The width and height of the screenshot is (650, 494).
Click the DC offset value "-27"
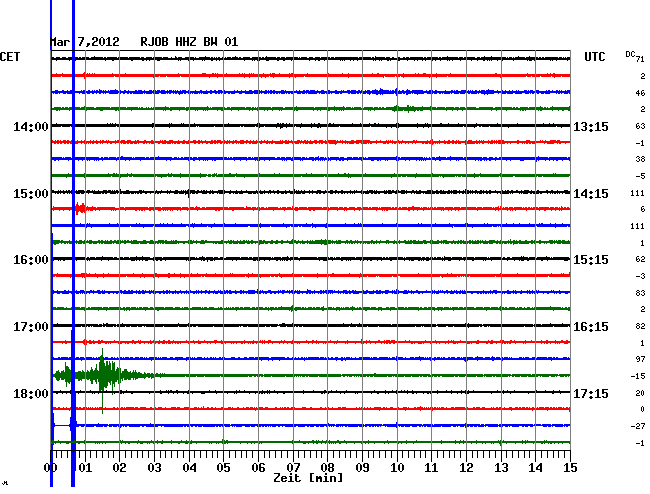click(638, 426)
